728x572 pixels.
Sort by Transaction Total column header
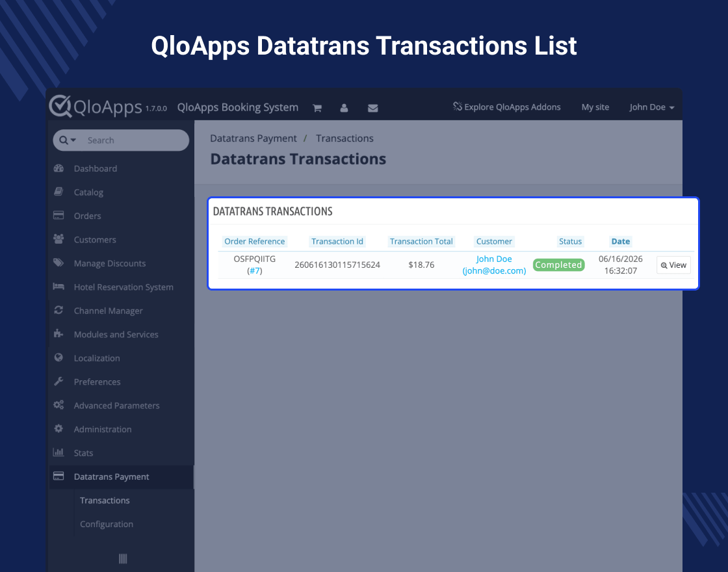pyautogui.click(x=421, y=241)
